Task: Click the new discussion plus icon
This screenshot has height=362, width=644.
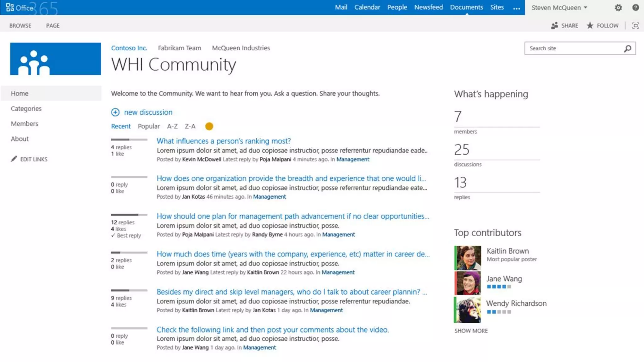Action: [115, 112]
